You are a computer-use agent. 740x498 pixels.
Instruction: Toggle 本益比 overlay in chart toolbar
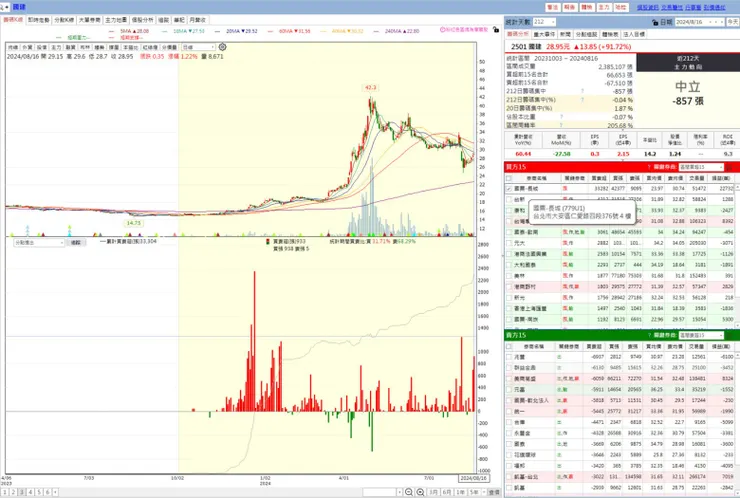coord(131,47)
